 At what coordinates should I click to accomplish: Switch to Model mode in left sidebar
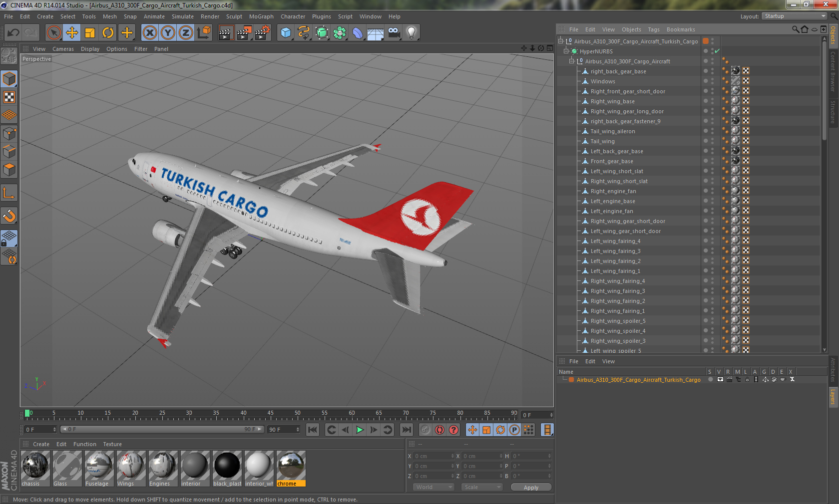pos(9,79)
